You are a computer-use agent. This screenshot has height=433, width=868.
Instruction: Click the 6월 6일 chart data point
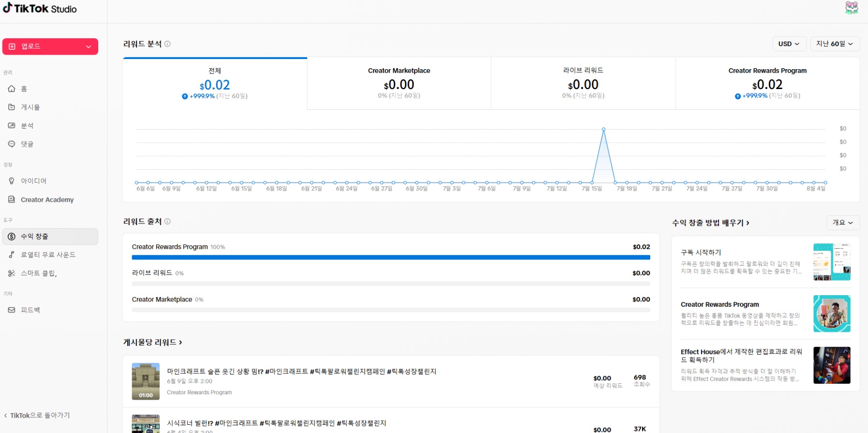[137, 183]
